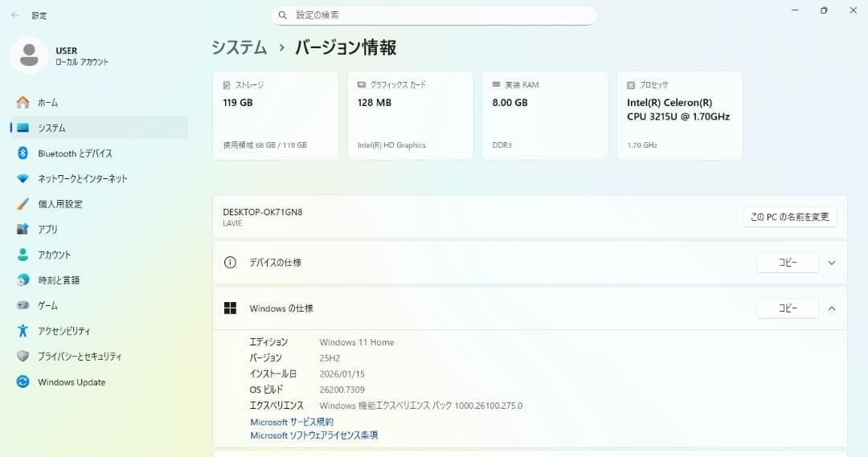The width and height of the screenshot is (868, 457).
Task: Open Microsoft サービス規約 link
Action: 292,422
